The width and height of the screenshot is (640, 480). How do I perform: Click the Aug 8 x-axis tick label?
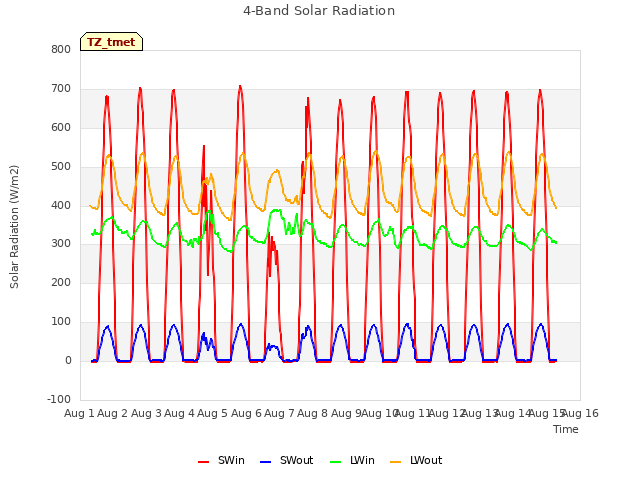tap(312, 413)
